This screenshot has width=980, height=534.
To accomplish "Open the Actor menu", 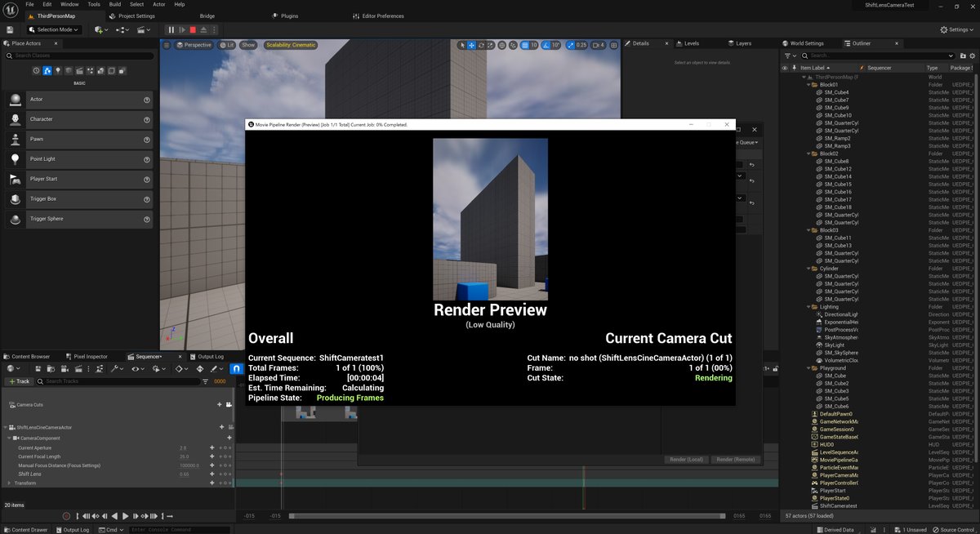I will (x=158, y=4).
